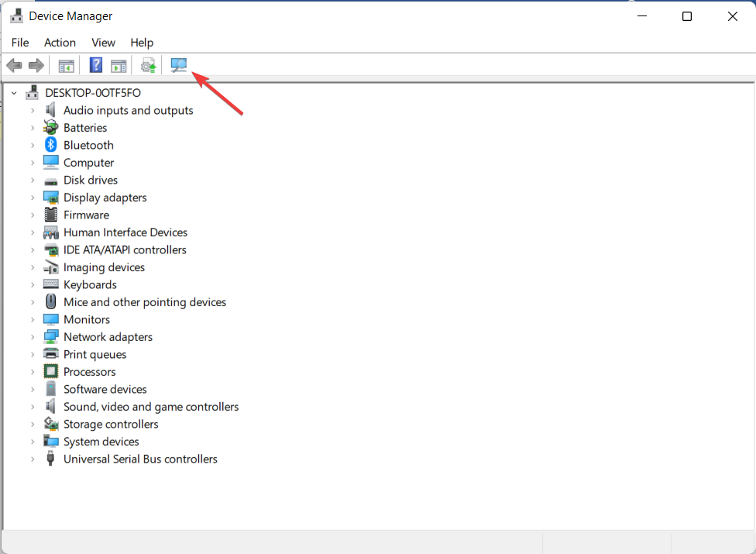Select Audio inputs and outputs label
This screenshot has width=756, height=554.
129,111
